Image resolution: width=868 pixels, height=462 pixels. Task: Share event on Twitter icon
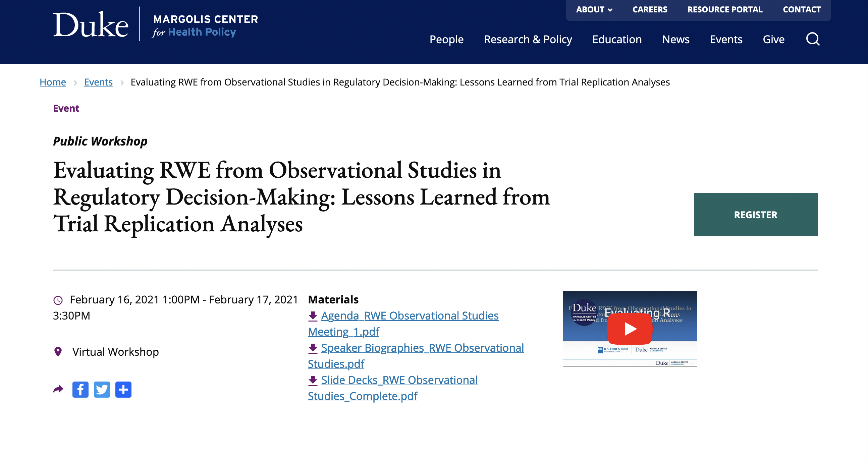(102, 390)
